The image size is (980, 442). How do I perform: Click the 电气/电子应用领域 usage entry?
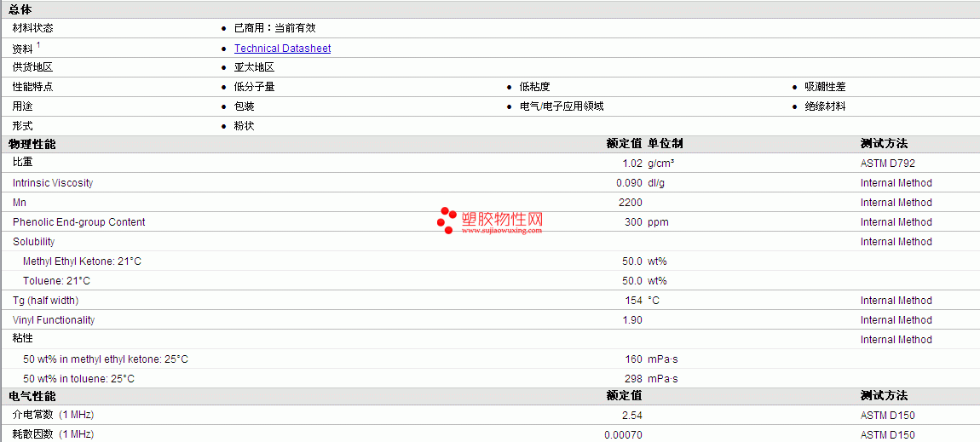pos(562,106)
